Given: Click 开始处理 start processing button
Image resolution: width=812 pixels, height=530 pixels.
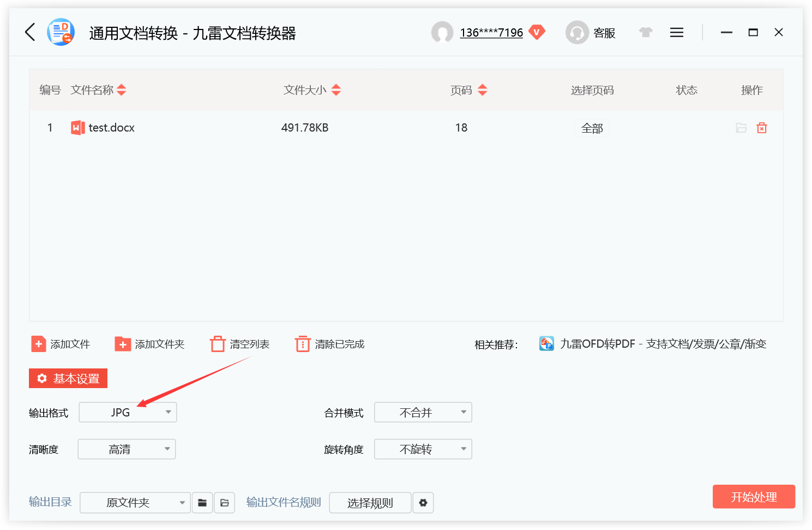Looking at the screenshot, I should [754, 497].
